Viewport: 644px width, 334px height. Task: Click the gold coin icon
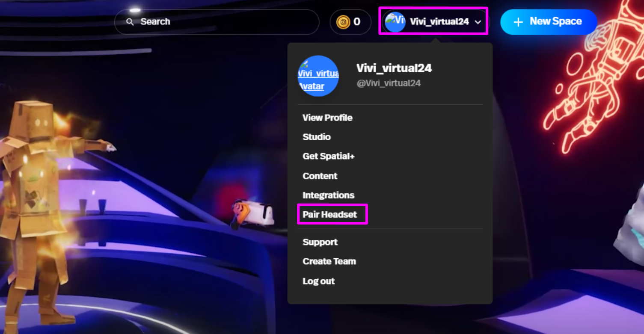tap(343, 22)
